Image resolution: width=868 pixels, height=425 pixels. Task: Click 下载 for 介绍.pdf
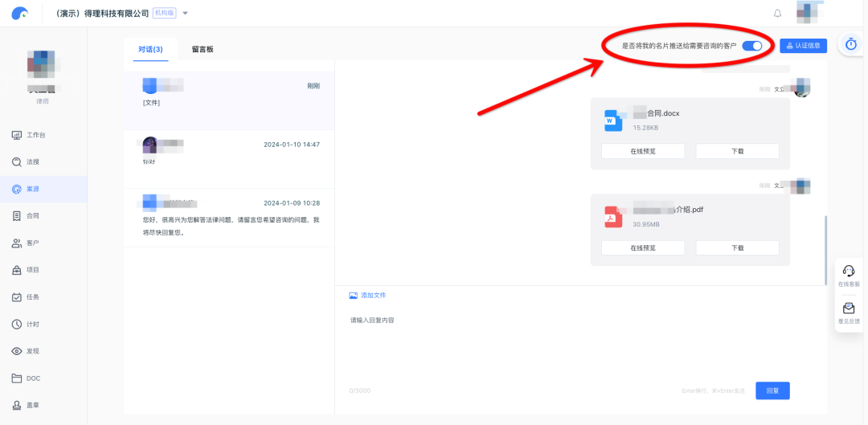(737, 248)
